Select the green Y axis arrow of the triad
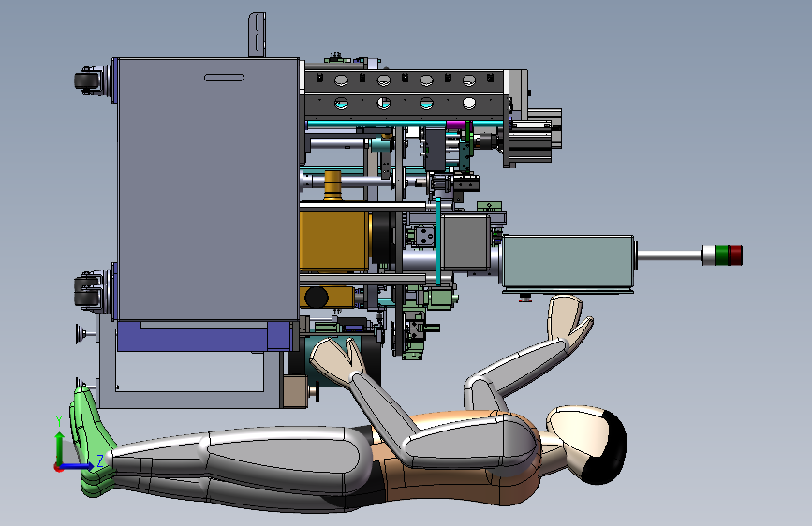Screen dimensions: 812x526 (59, 448)
